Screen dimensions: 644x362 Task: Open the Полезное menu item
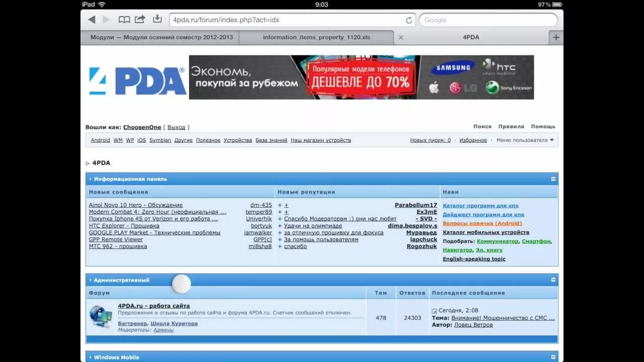click(208, 140)
